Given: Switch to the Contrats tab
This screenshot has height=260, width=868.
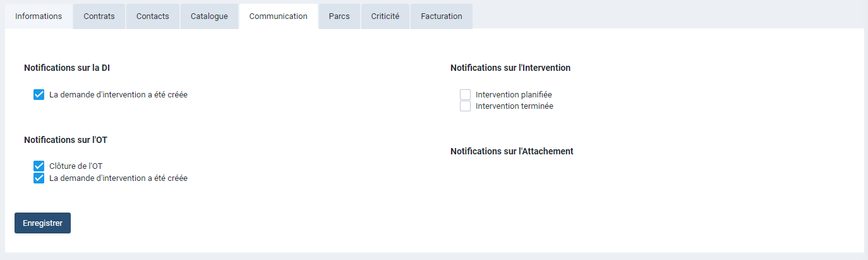Looking at the screenshot, I should 99,16.
